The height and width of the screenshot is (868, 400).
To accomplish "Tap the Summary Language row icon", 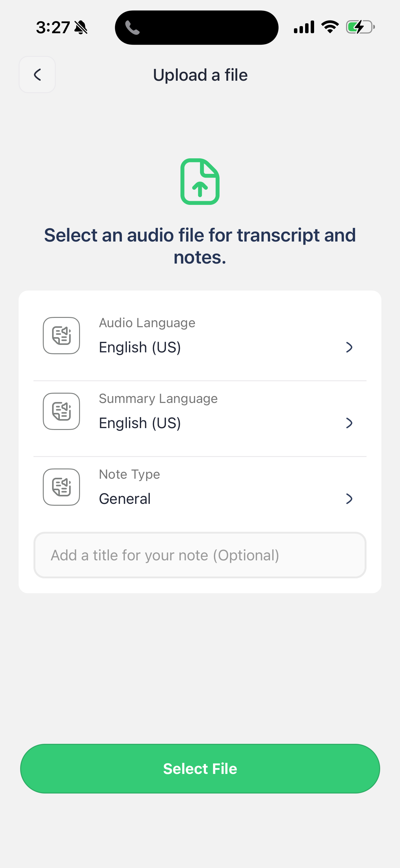I will pyautogui.click(x=61, y=411).
